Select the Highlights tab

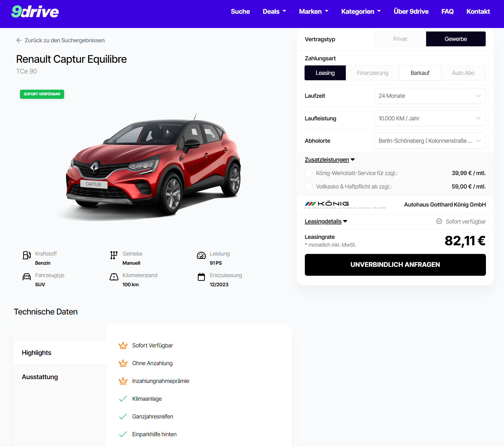coord(60,353)
